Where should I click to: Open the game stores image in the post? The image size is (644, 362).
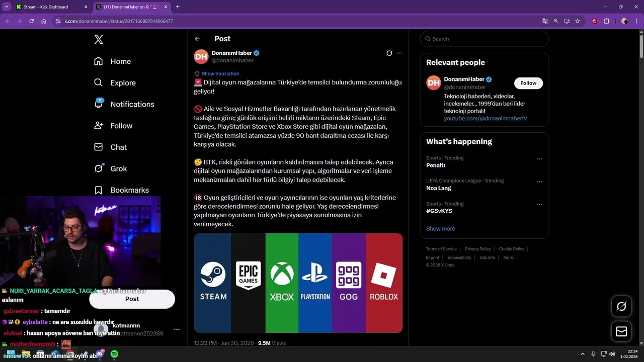tap(298, 283)
